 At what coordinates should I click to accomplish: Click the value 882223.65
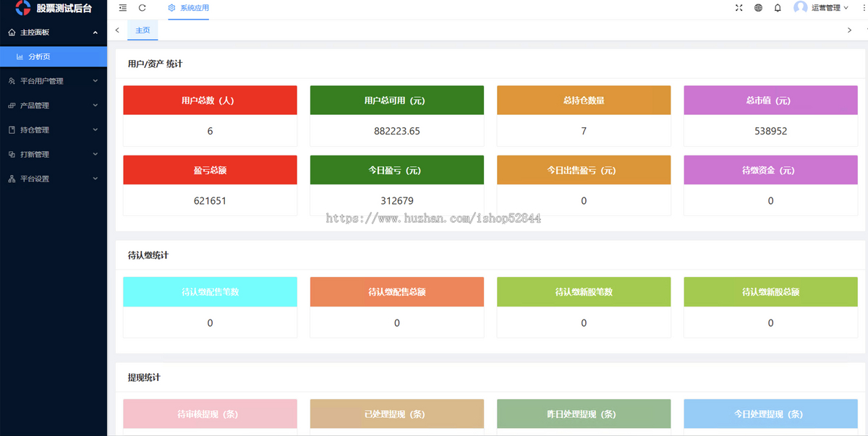pos(396,131)
